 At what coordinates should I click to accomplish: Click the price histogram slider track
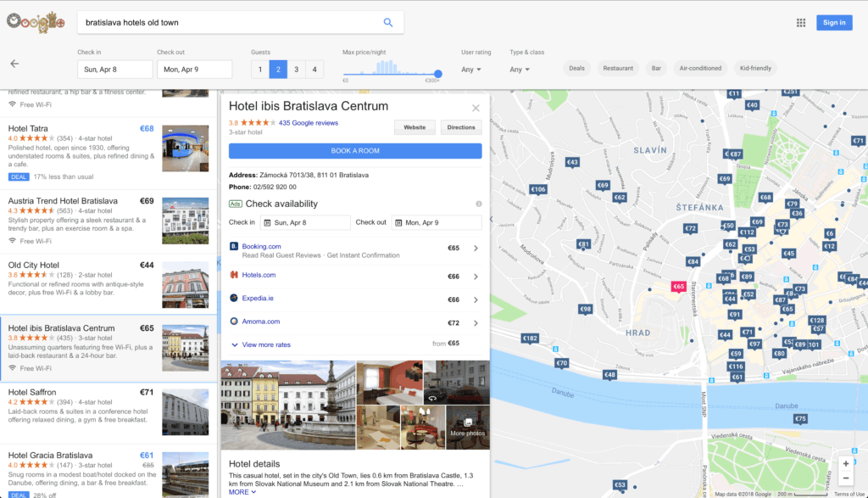pyautogui.click(x=390, y=74)
